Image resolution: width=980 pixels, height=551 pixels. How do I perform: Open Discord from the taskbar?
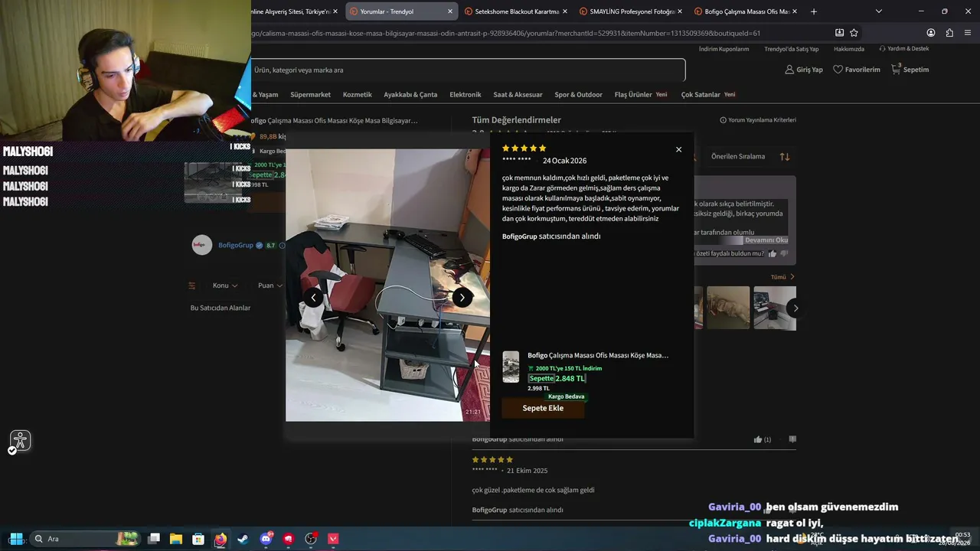click(x=266, y=539)
